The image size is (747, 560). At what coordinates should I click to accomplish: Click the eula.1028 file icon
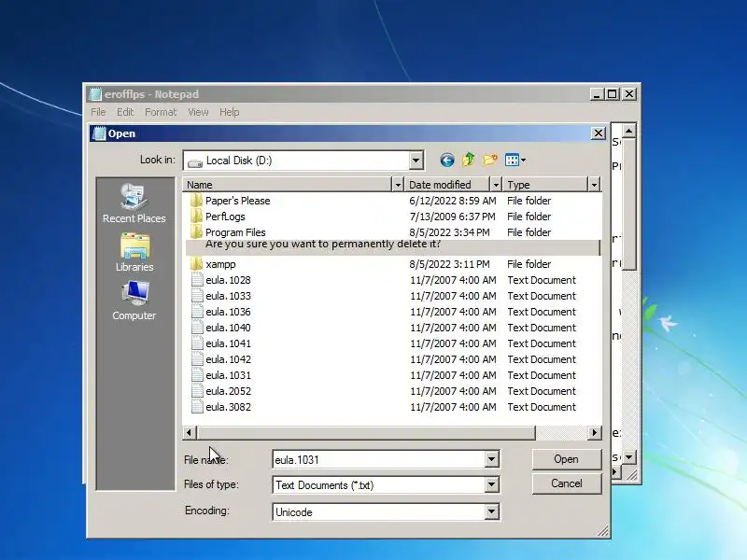pos(197,279)
